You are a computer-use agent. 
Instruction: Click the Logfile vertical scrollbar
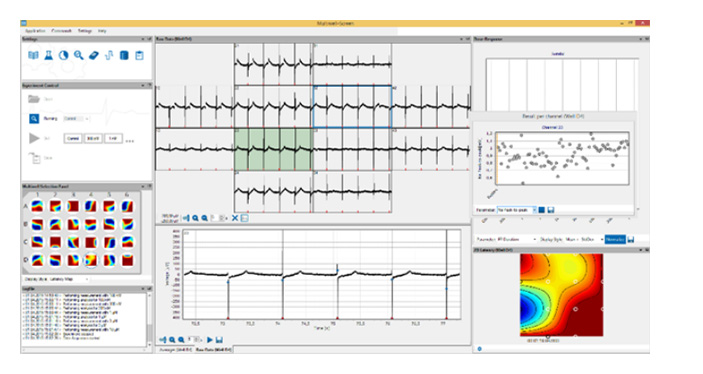149,319
